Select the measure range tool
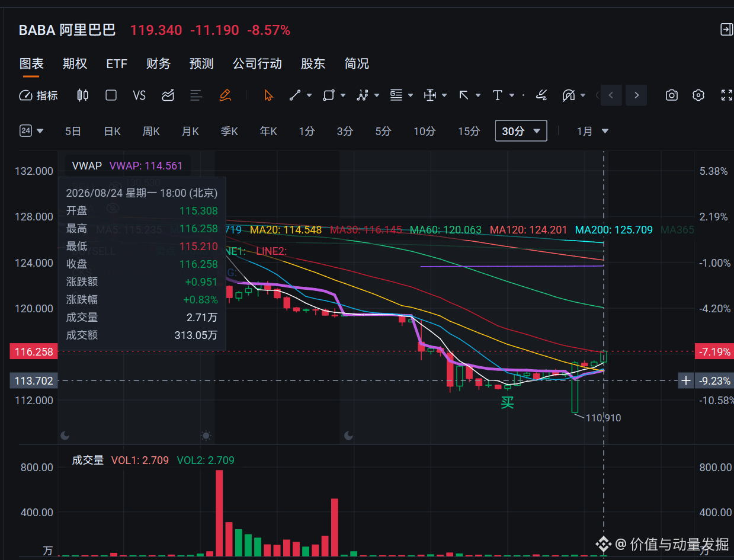 click(430, 95)
